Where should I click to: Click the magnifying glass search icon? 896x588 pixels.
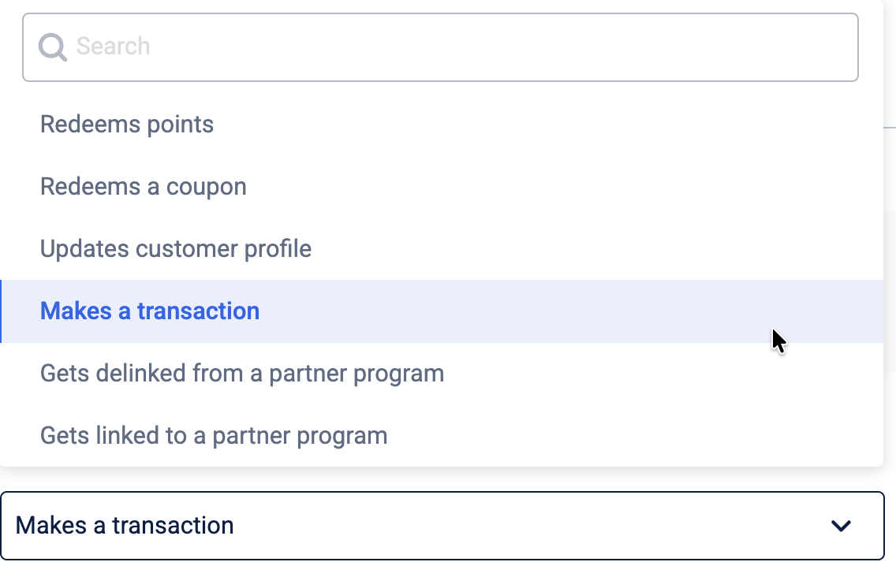point(54,47)
